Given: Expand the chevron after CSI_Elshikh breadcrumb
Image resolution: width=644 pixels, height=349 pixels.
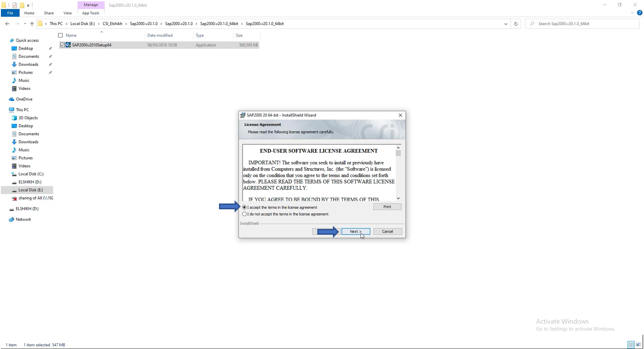Looking at the screenshot, I should [x=126, y=24].
